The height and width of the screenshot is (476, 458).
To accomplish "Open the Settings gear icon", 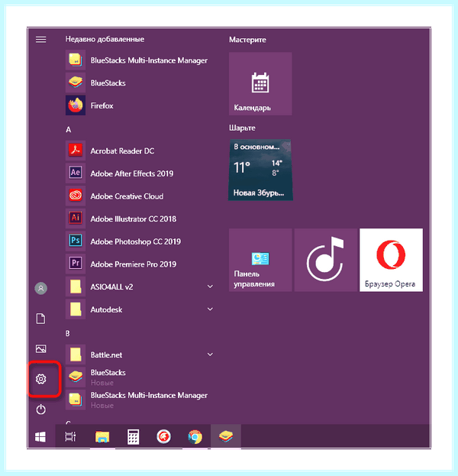I will 41,379.
